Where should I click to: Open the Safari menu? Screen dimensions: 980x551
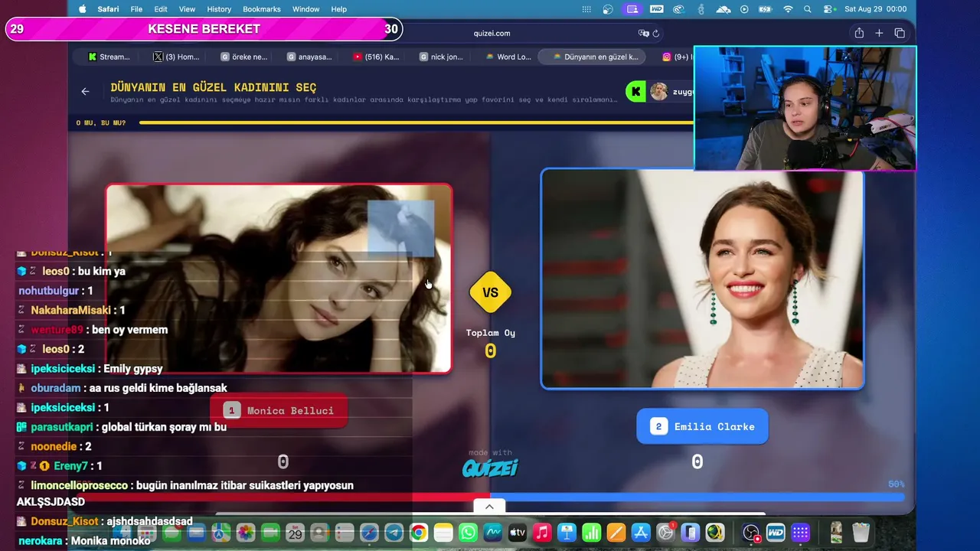[x=108, y=9]
